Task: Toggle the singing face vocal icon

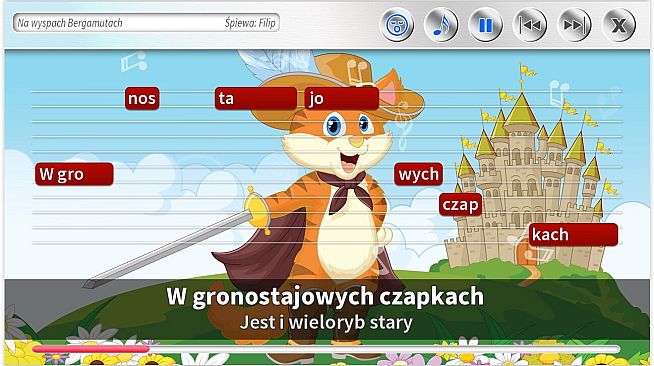Action: [397, 25]
